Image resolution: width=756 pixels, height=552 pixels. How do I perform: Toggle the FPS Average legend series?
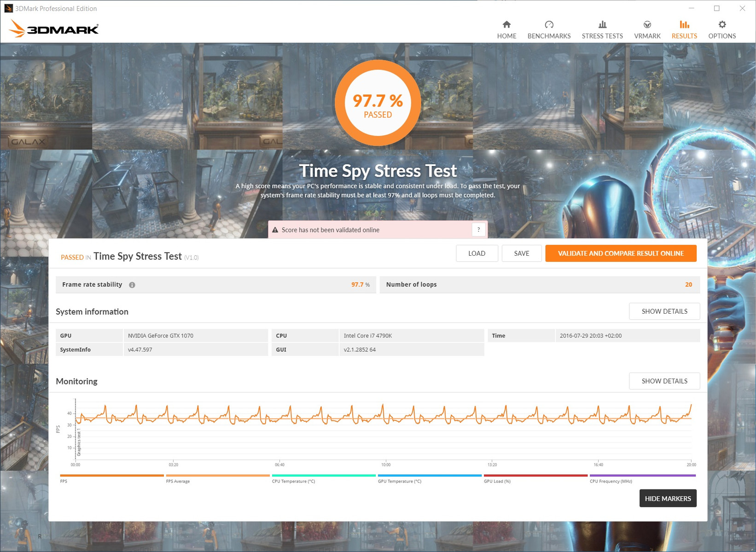coord(218,478)
